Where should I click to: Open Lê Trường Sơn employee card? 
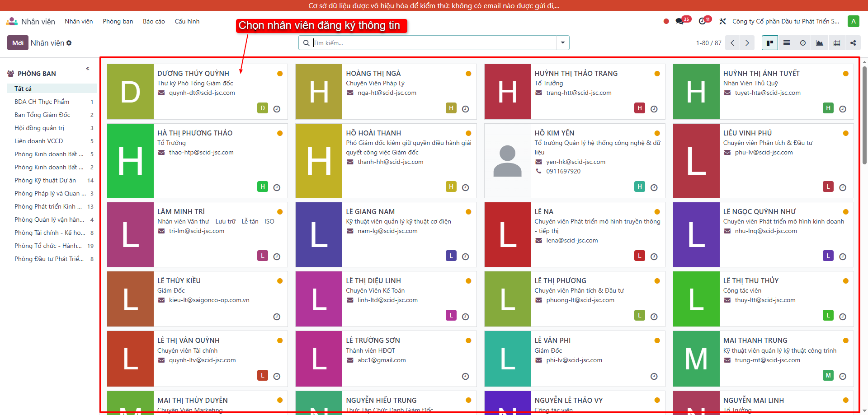386,359
